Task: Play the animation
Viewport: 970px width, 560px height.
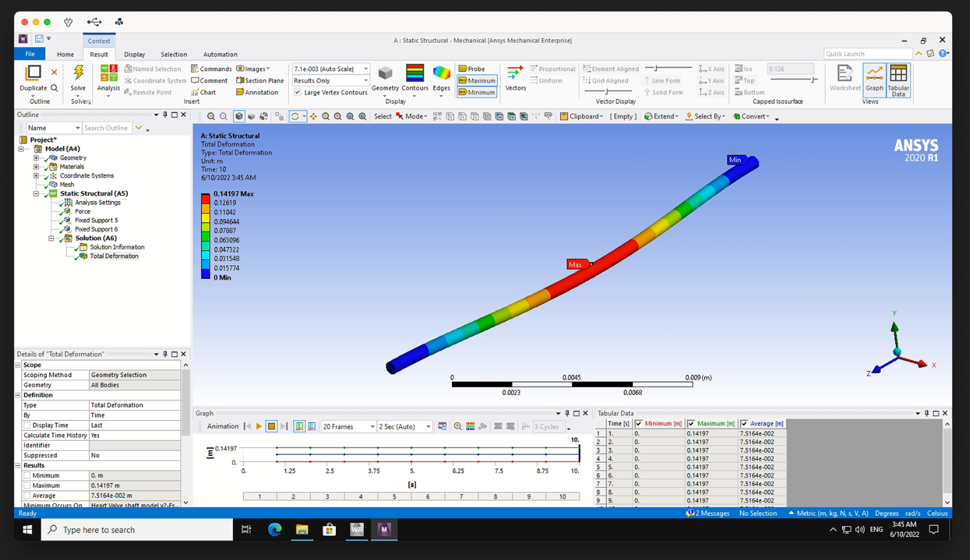Action: point(259,426)
